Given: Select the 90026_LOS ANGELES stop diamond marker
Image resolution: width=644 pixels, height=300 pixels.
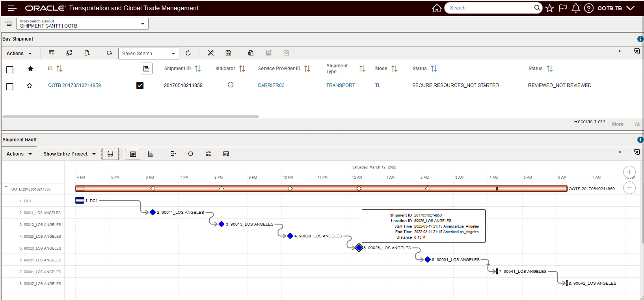Looking at the screenshot, I should pos(359,248).
